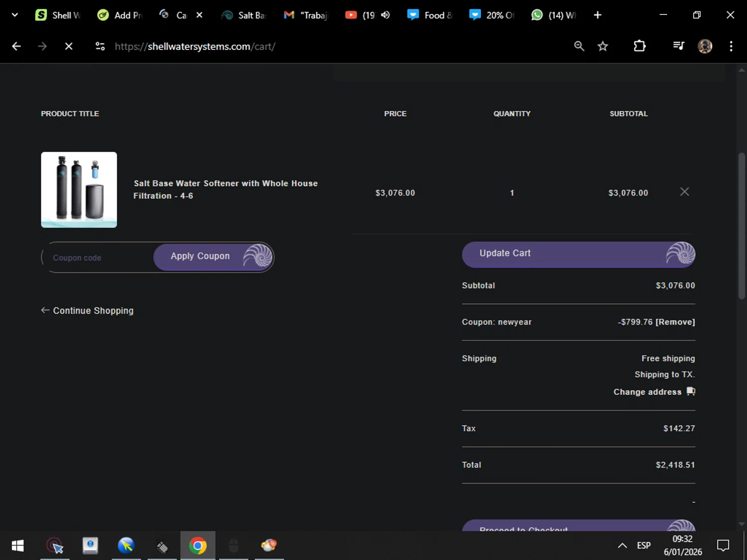Expand the tab search dropdown

pos(15,15)
